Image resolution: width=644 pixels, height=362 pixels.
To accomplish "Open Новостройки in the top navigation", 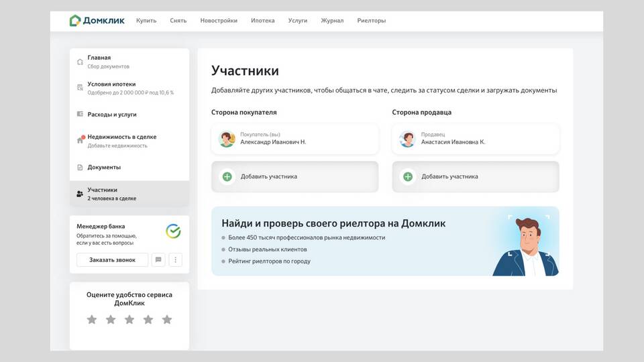I will (x=219, y=21).
